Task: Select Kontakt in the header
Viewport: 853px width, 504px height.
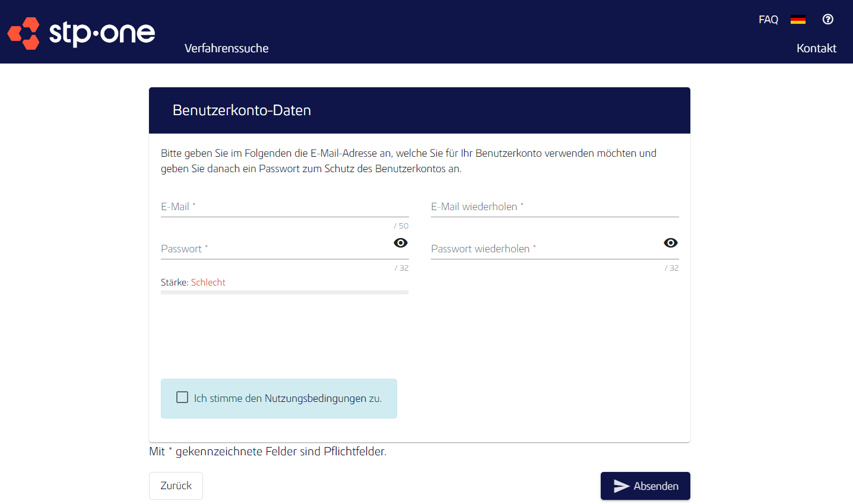Action: [x=816, y=48]
